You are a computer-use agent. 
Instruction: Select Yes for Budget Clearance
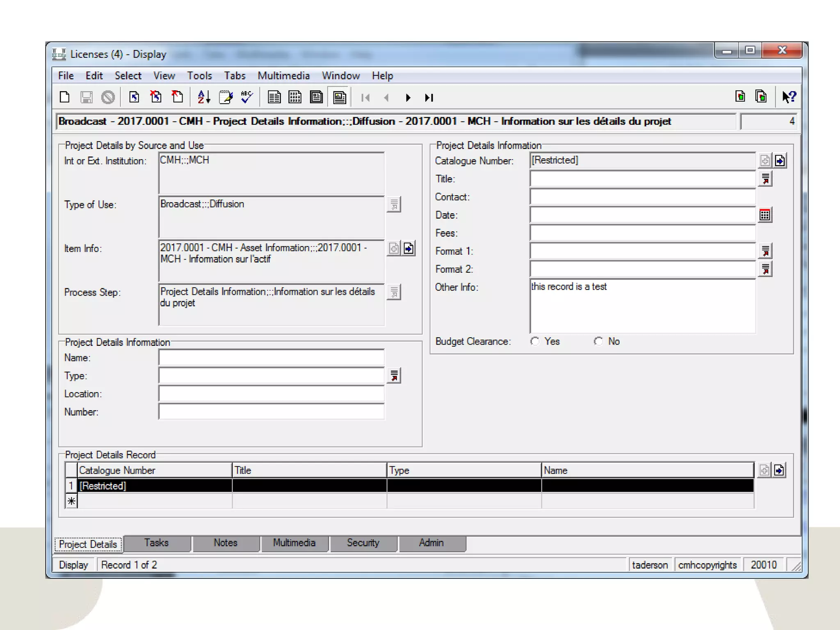[535, 341]
